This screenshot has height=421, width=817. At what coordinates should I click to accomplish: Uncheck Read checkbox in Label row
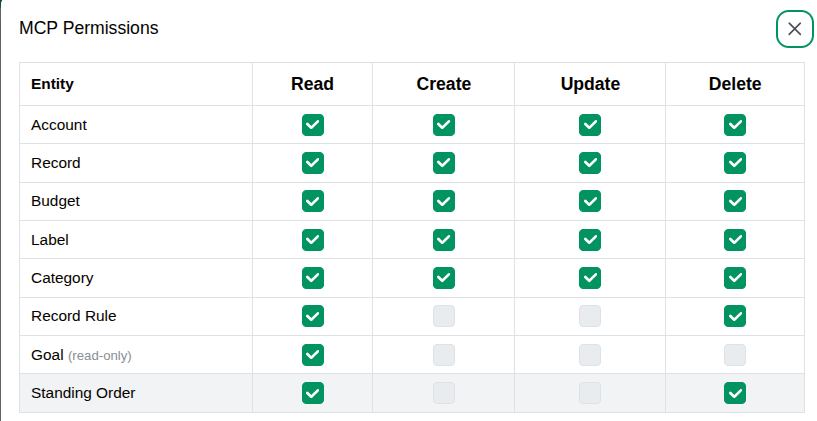pos(313,240)
